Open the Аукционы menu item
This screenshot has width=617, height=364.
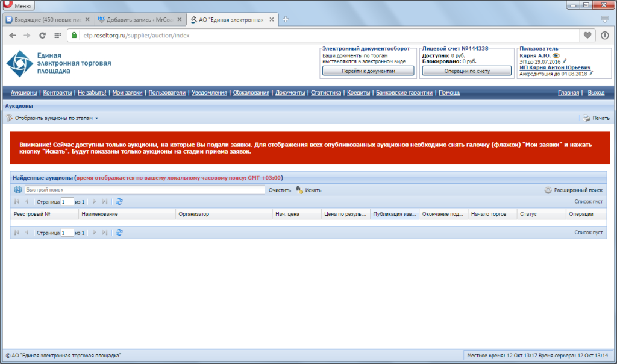click(23, 92)
